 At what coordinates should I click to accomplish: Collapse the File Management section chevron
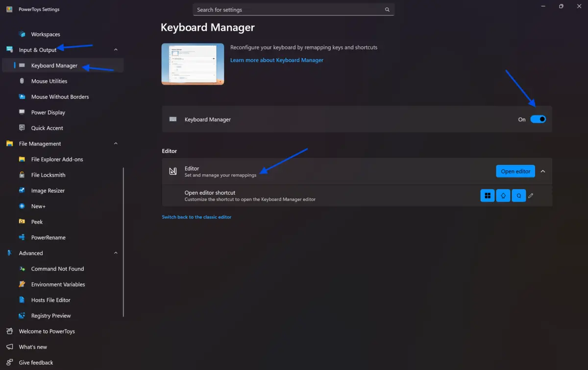coord(116,144)
